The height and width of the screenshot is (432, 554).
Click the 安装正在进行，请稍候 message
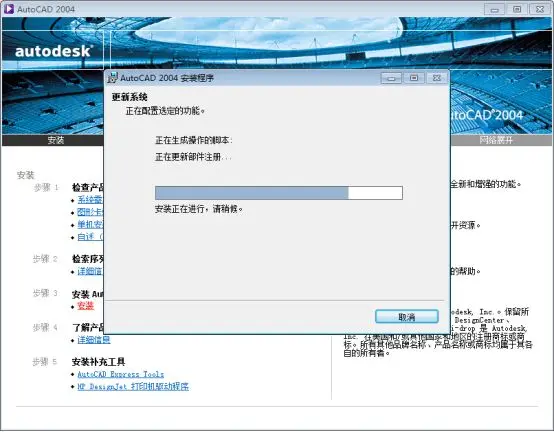199,209
